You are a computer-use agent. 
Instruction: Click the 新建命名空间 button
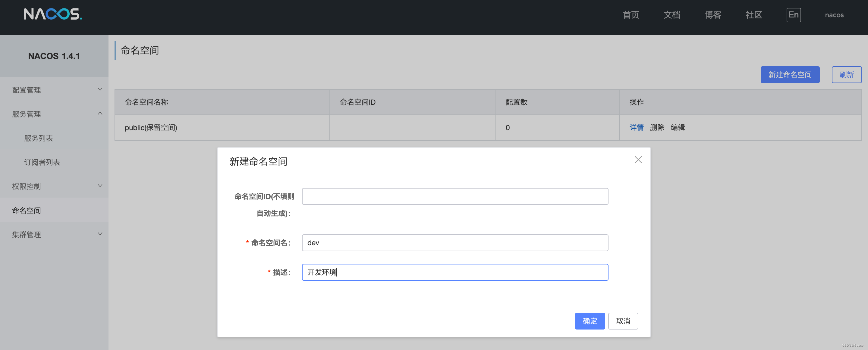[x=790, y=74]
